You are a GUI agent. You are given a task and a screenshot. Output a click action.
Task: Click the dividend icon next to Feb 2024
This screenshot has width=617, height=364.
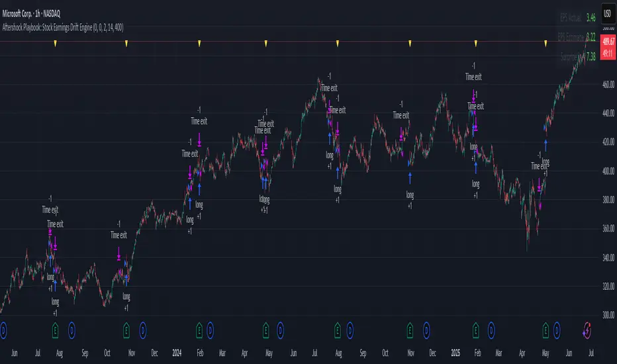pos(211,328)
